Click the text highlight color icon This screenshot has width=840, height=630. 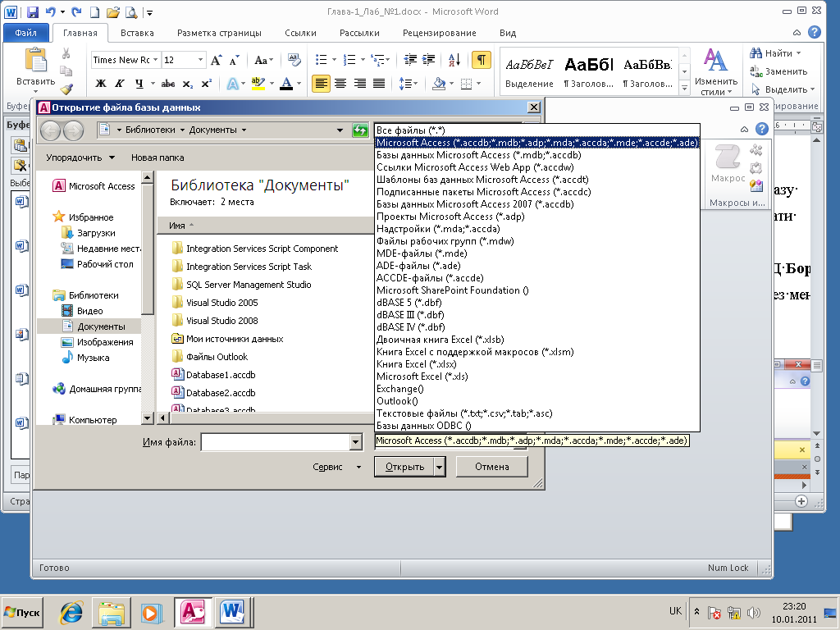click(x=258, y=84)
